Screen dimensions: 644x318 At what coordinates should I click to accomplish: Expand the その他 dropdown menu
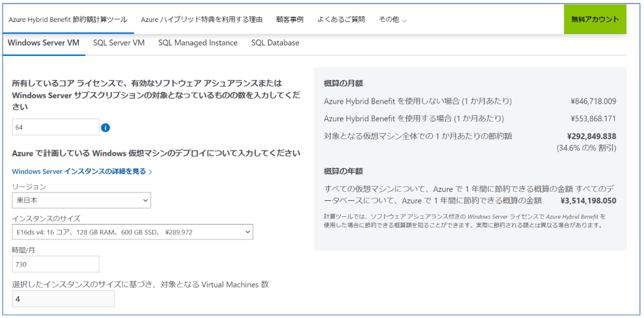coord(393,20)
